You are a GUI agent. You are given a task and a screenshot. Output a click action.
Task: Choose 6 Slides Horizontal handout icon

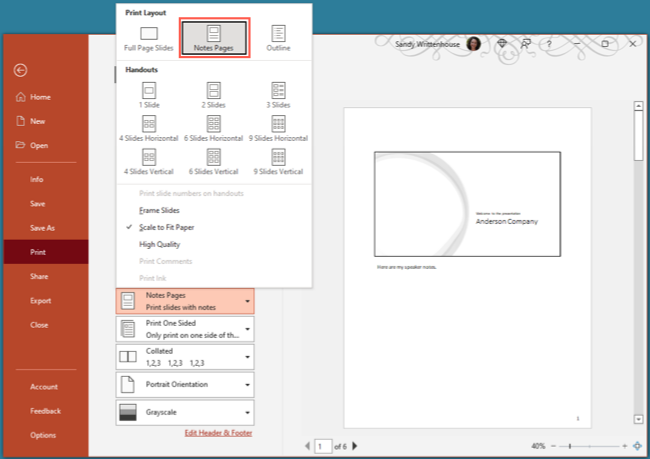[213, 124]
